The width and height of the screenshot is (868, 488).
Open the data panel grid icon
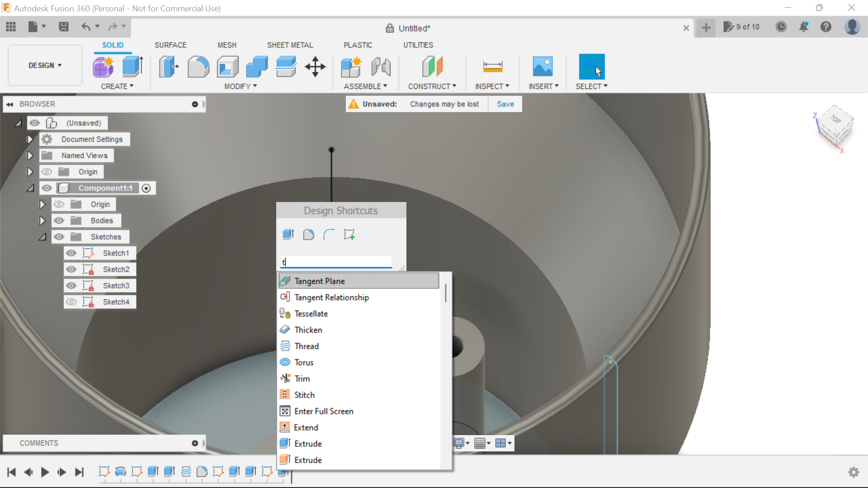tap(11, 27)
